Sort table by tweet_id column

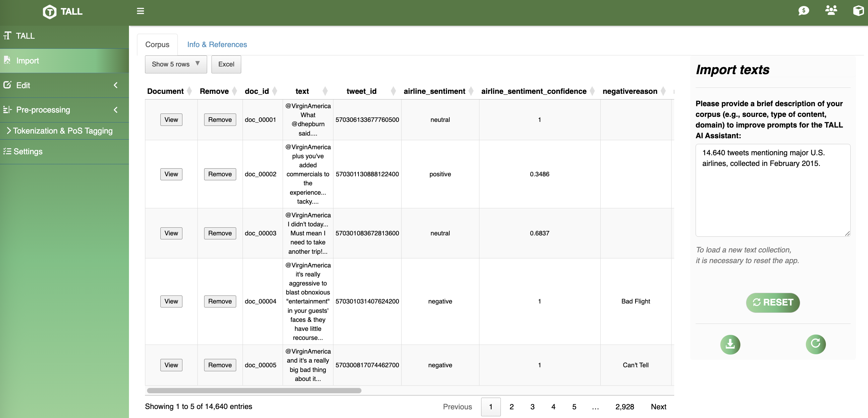(x=367, y=91)
